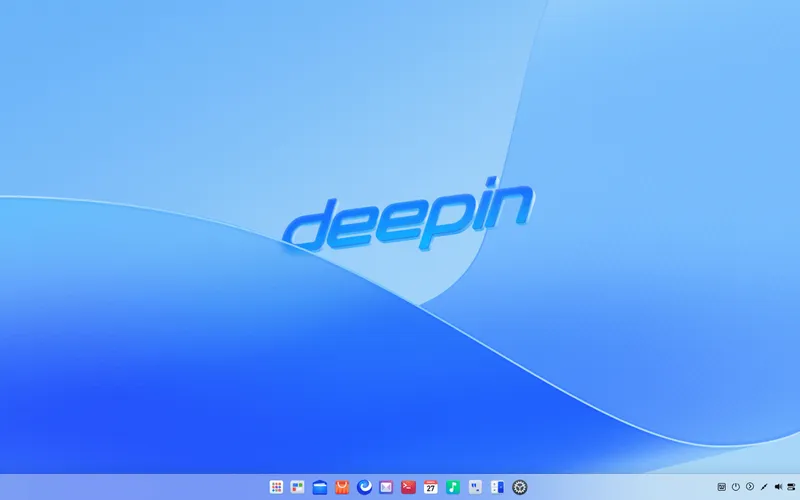
Task: Launch the blue swirl browser icon
Action: (x=364, y=487)
